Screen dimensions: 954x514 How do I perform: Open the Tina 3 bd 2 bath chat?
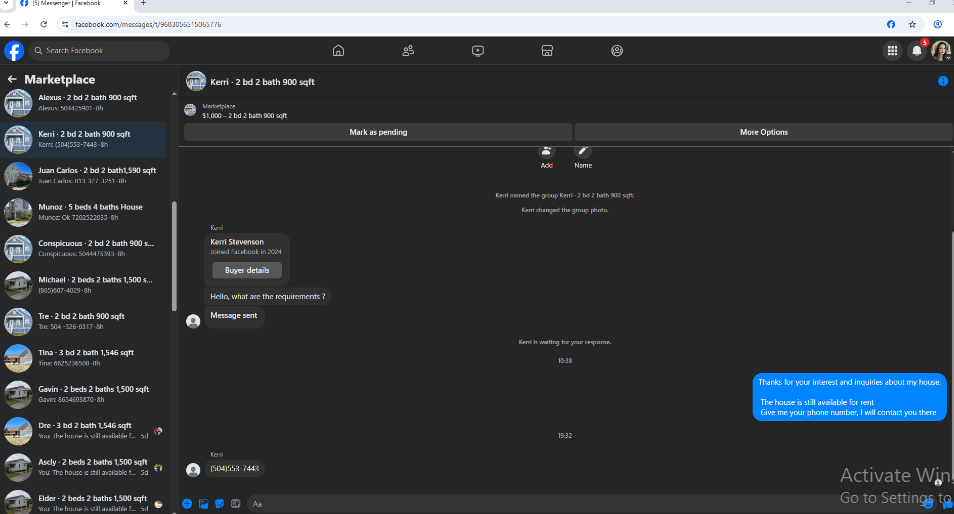[83, 358]
